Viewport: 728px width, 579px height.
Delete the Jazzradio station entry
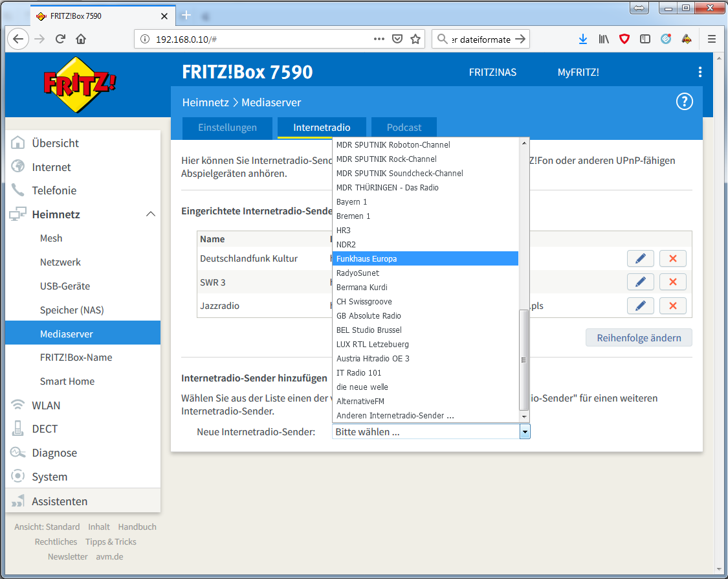(673, 306)
